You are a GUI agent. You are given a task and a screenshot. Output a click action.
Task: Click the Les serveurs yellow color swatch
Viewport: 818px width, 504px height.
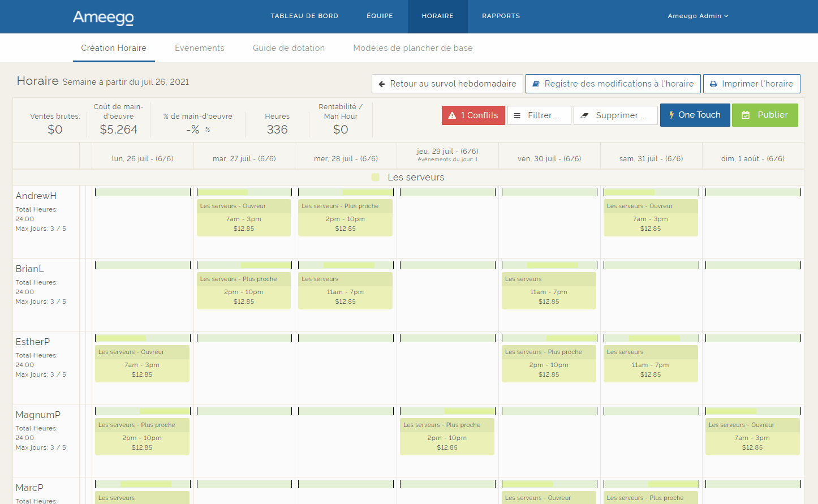[x=376, y=178]
